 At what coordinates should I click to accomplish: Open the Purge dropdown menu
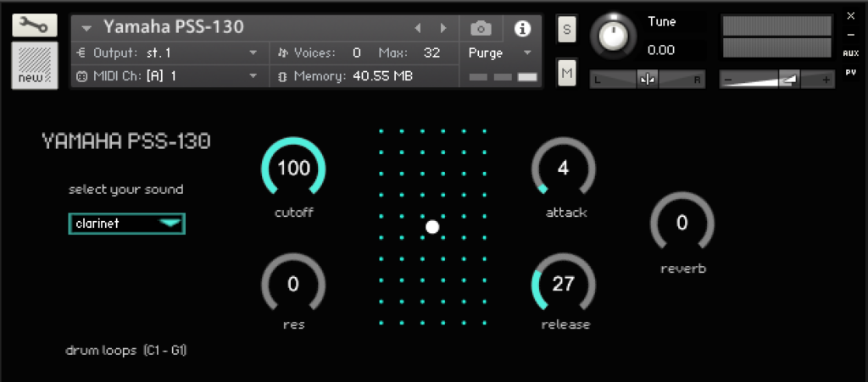[x=500, y=53]
